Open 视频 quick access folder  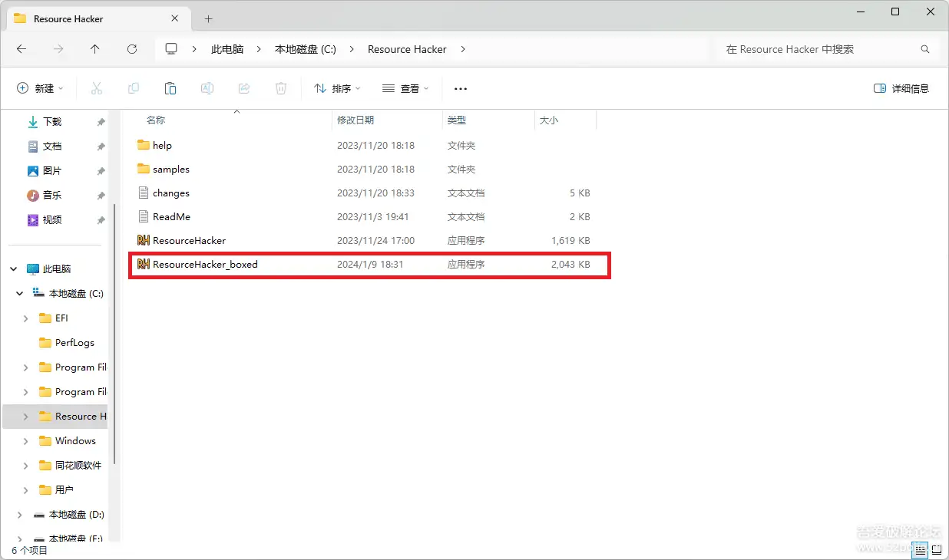pyautogui.click(x=51, y=220)
